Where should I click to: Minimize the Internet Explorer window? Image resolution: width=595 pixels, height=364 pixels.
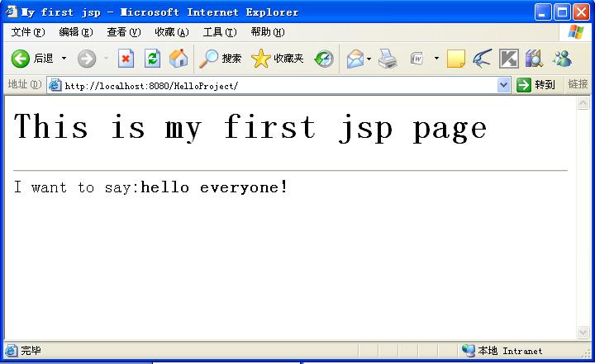(x=543, y=12)
